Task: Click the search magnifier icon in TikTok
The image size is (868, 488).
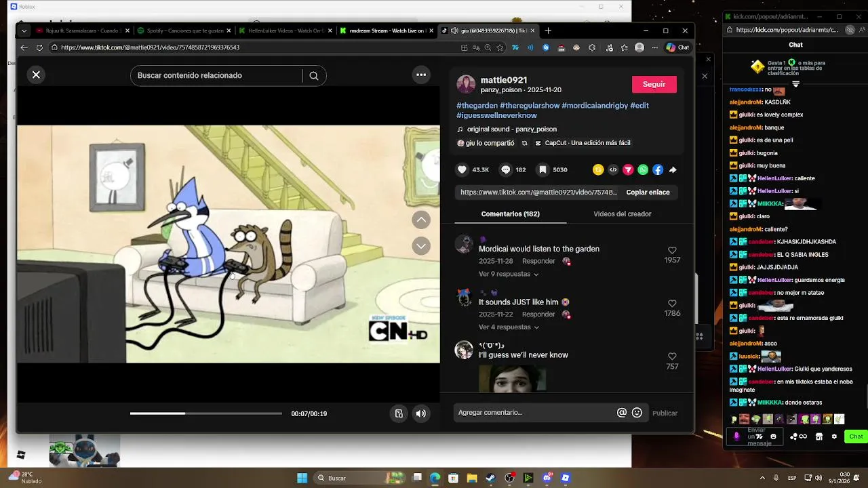Action: point(314,76)
